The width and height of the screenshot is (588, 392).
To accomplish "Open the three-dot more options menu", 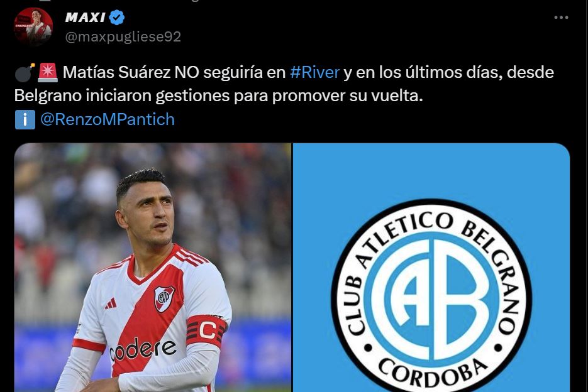I will (x=561, y=18).
